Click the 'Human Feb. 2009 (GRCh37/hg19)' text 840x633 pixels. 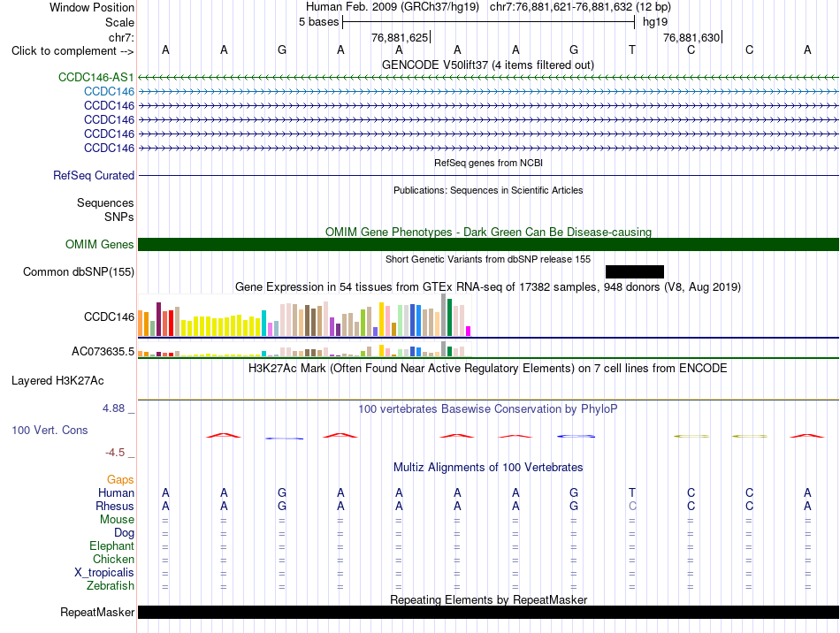pos(392,7)
